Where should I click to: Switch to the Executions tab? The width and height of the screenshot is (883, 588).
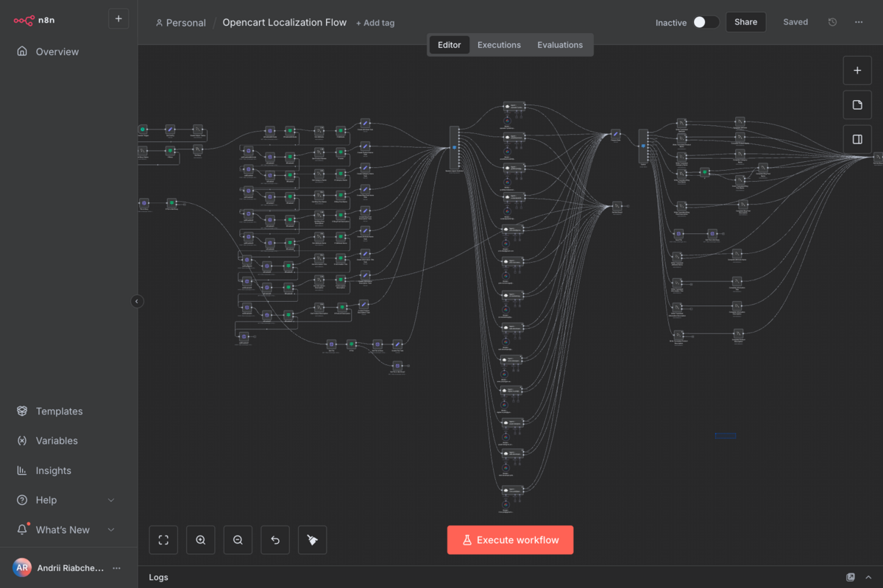tap(499, 45)
